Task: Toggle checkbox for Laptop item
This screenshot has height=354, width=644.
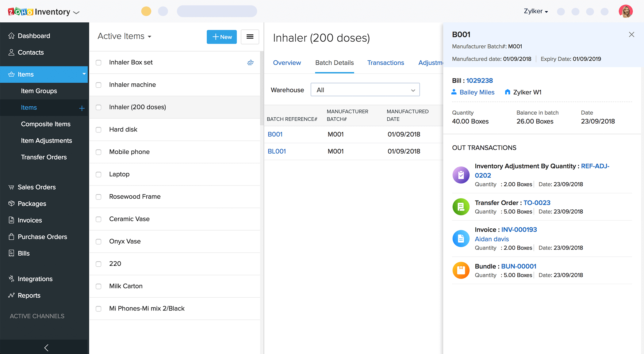Action: click(98, 174)
